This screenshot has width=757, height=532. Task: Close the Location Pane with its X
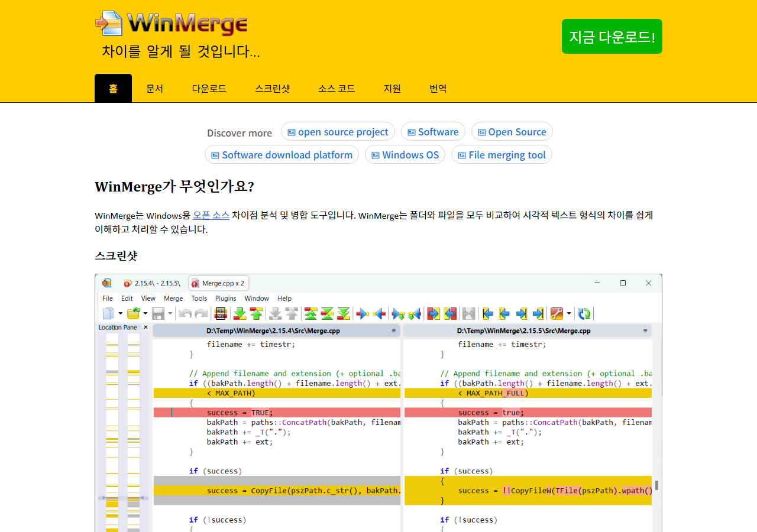tap(145, 327)
